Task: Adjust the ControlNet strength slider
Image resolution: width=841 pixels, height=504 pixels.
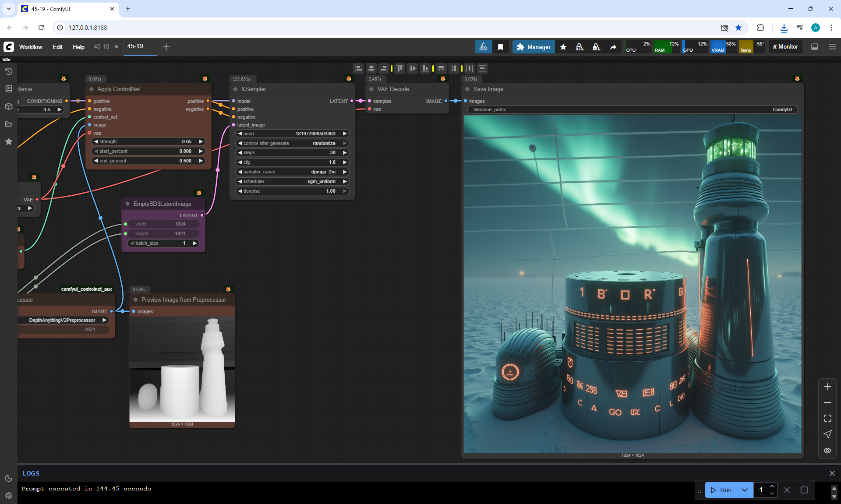Action: pos(148,141)
